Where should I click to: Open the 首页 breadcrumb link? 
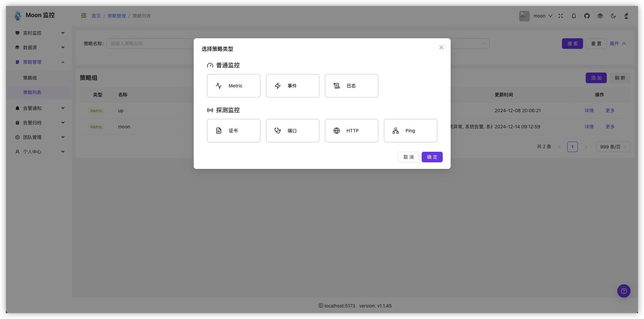96,16
